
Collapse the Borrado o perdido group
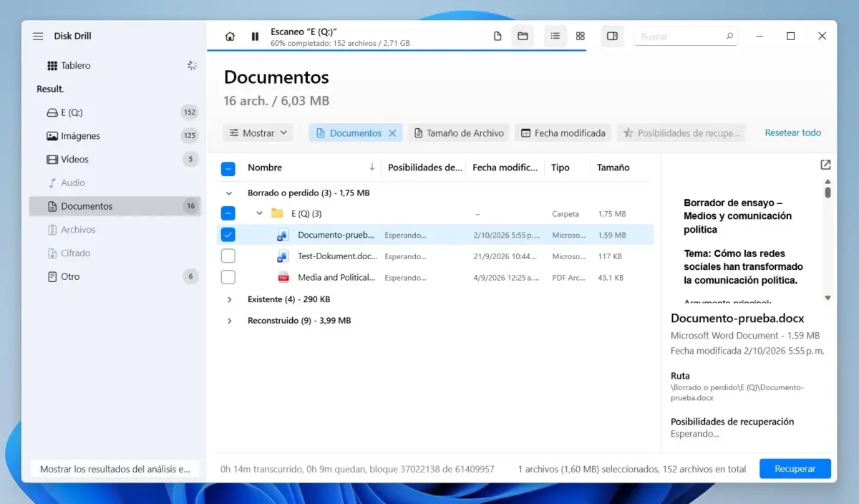point(229,193)
